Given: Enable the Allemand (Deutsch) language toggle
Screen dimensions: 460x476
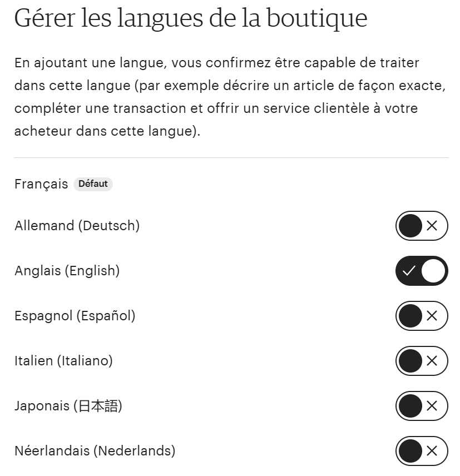Looking at the screenshot, I should 421,226.
